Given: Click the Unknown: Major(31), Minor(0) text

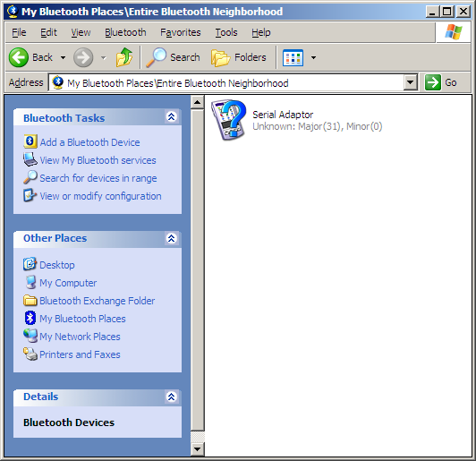Looking at the screenshot, I should (318, 126).
